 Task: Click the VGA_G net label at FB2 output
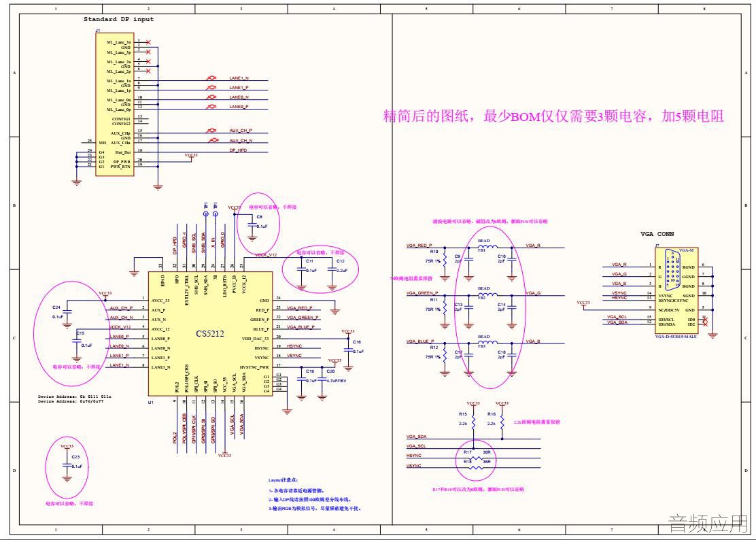click(x=533, y=293)
